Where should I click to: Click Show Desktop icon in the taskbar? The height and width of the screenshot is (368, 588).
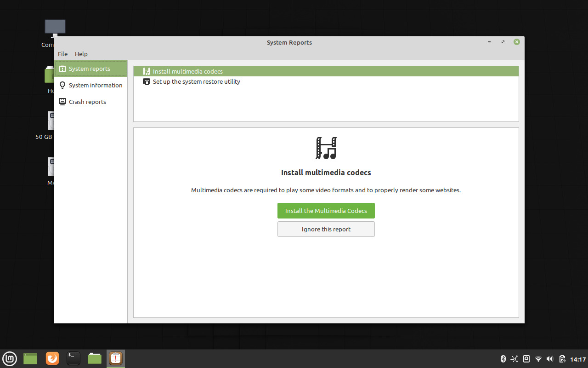click(30, 358)
